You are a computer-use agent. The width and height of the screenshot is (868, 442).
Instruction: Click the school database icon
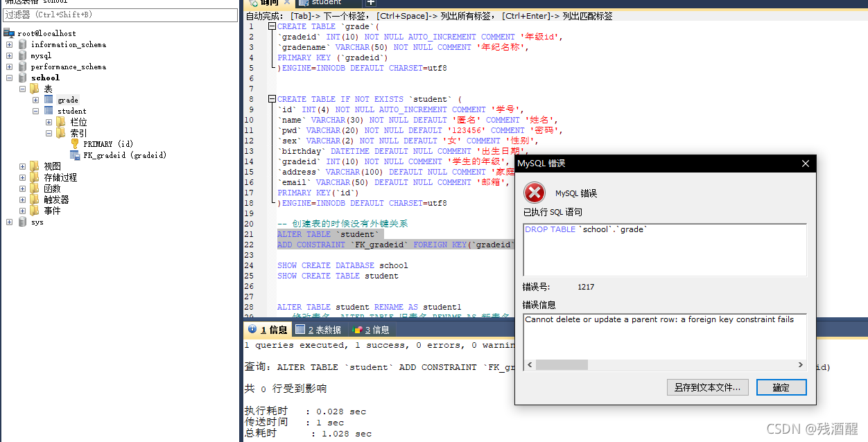tap(23, 78)
